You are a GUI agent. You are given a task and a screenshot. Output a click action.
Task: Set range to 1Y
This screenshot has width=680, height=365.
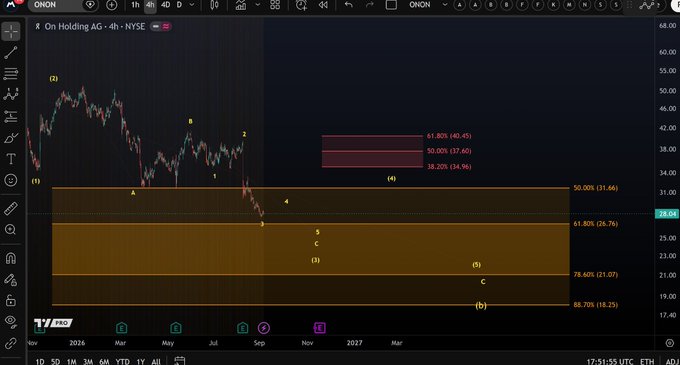pos(141,361)
